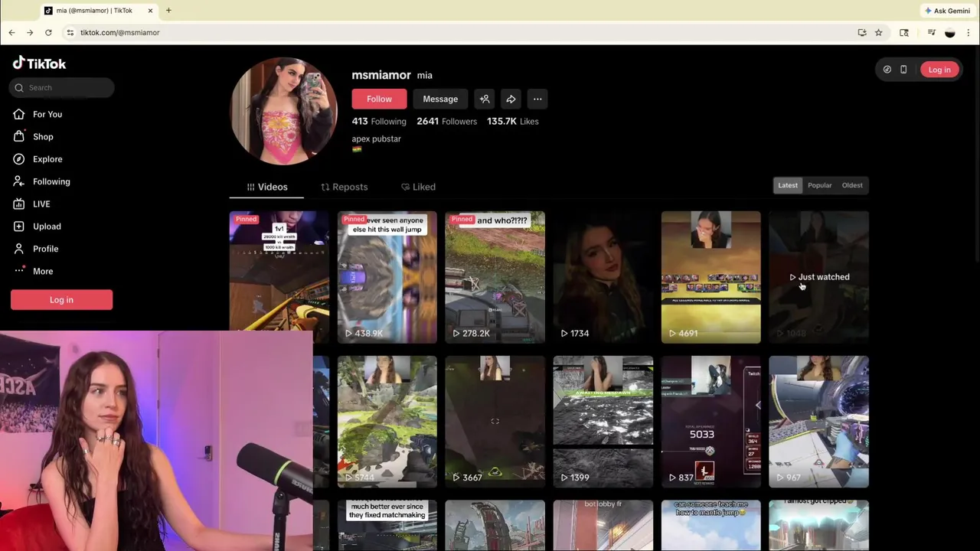Select the mia (@msmiamor) browser tab

tap(98, 11)
